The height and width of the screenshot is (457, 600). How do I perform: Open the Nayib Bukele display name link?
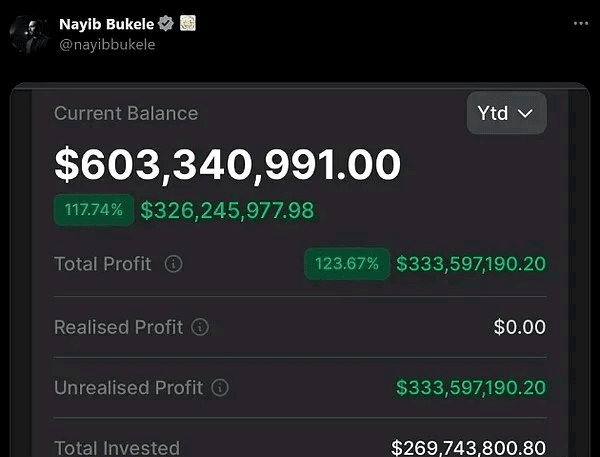tap(108, 24)
